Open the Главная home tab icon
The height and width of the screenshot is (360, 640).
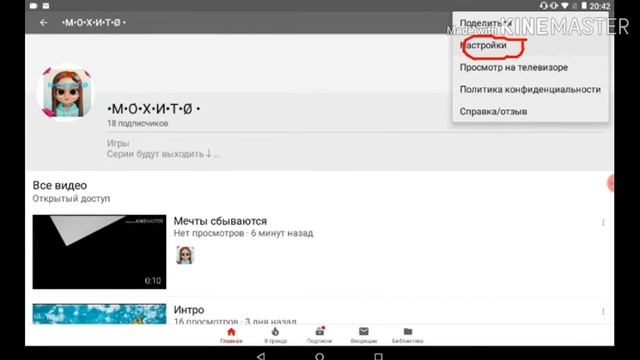coord(231,332)
